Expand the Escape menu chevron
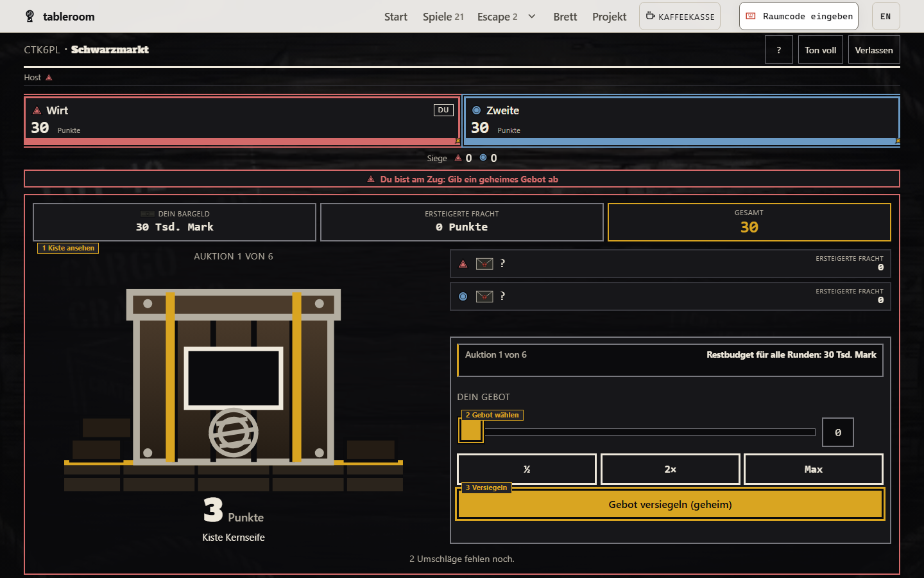 pyautogui.click(x=532, y=17)
